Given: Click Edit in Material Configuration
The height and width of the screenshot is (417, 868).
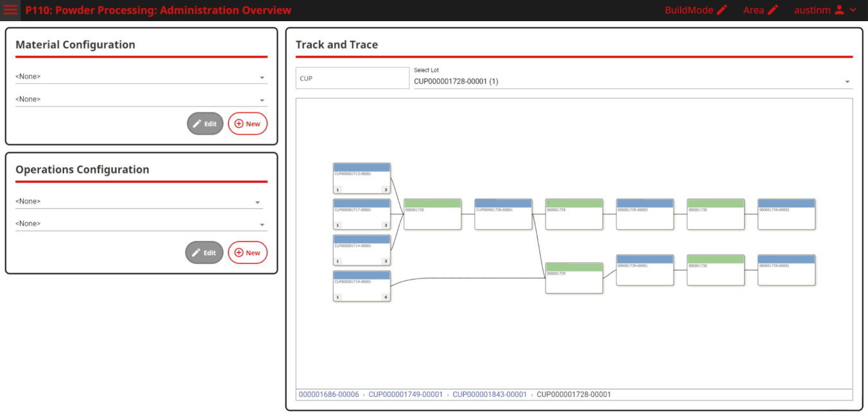Looking at the screenshot, I should [205, 124].
